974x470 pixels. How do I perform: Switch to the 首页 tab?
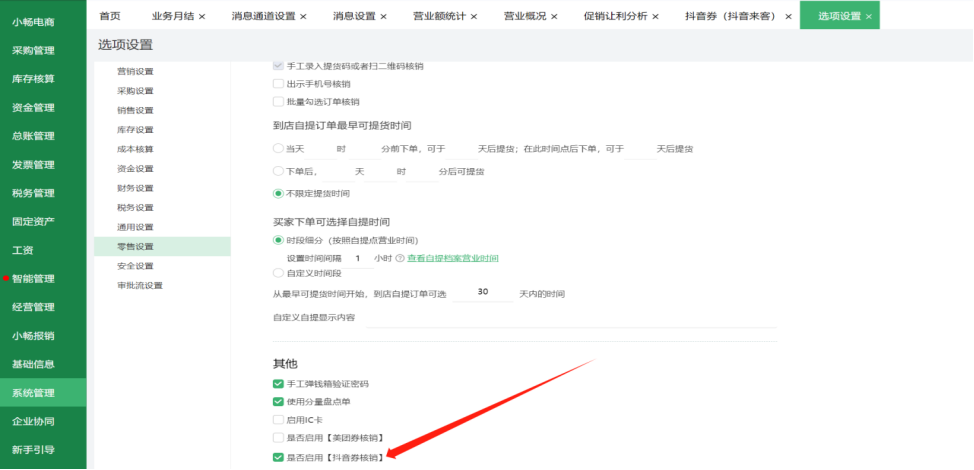pos(110,16)
